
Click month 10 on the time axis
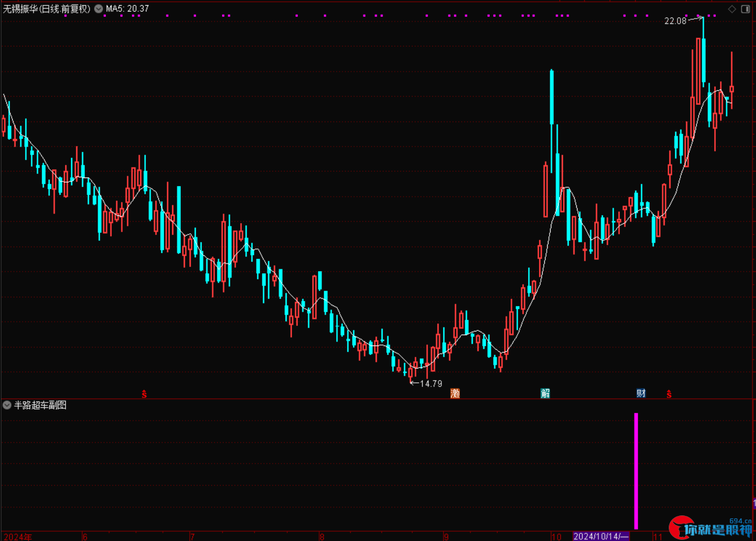pos(557,536)
